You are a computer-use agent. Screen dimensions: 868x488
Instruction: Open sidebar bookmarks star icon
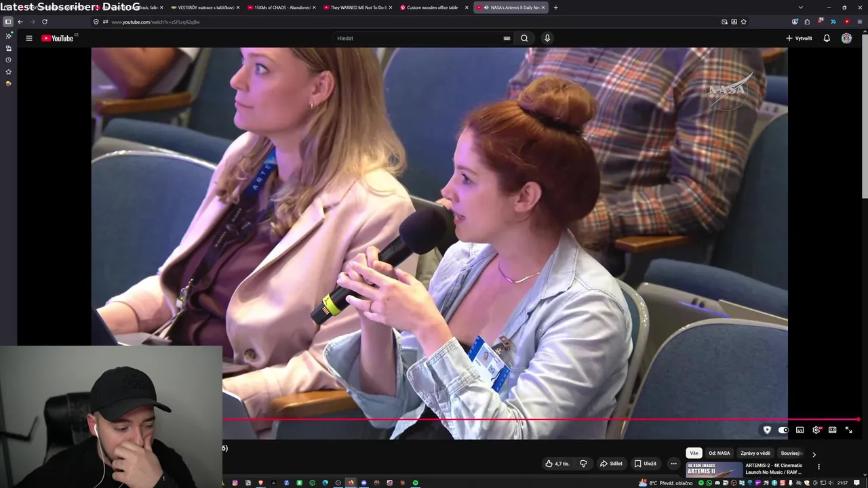[x=8, y=71]
